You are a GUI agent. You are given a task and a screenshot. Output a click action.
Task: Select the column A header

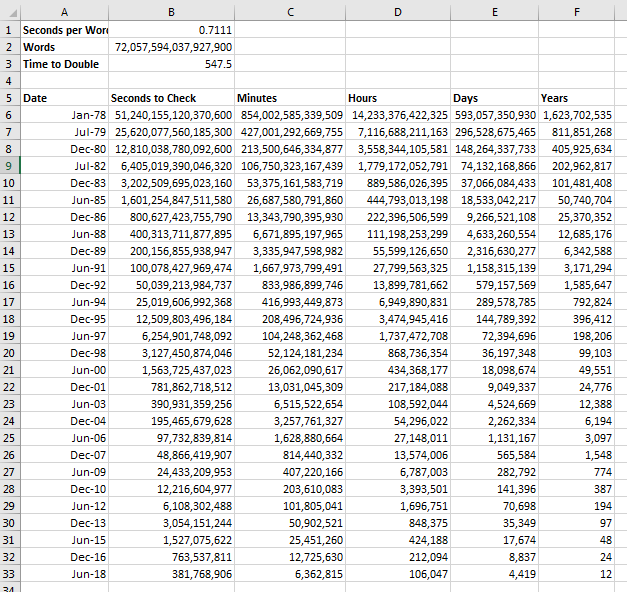point(64,11)
